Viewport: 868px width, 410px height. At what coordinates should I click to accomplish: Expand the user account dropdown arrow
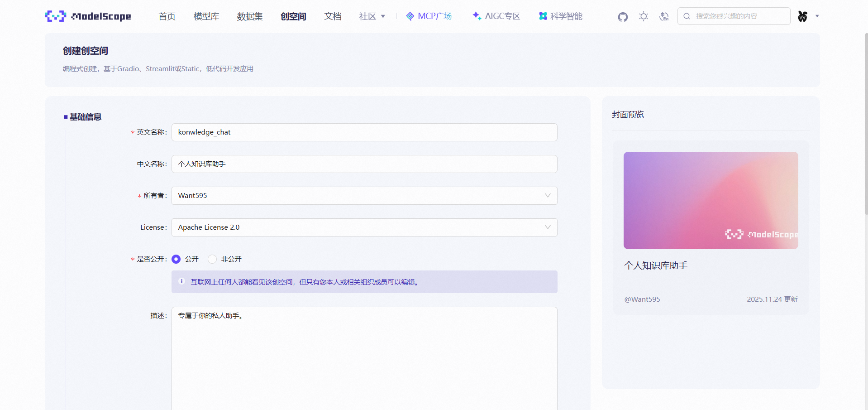[x=817, y=16]
